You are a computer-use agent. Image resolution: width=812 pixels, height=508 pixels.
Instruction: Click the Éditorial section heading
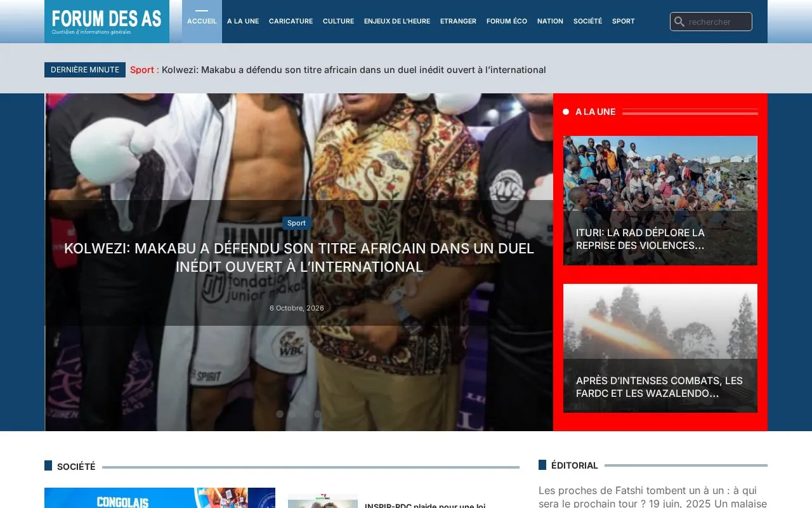(x=575, y=465)
